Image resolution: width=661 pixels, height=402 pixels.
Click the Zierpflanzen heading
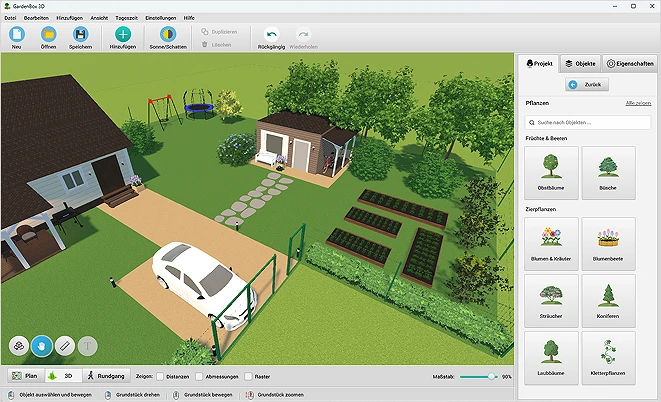pyautogui.click(x=540, y=209)
